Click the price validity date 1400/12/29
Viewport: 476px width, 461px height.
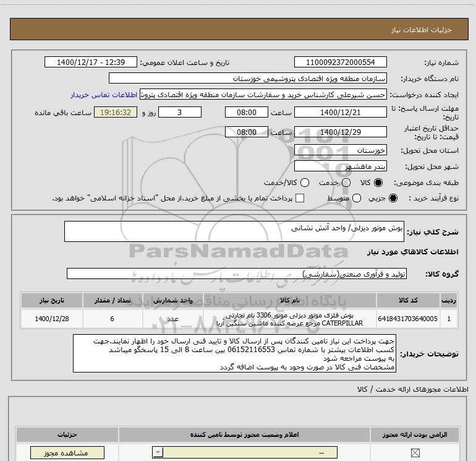point(340,132)
